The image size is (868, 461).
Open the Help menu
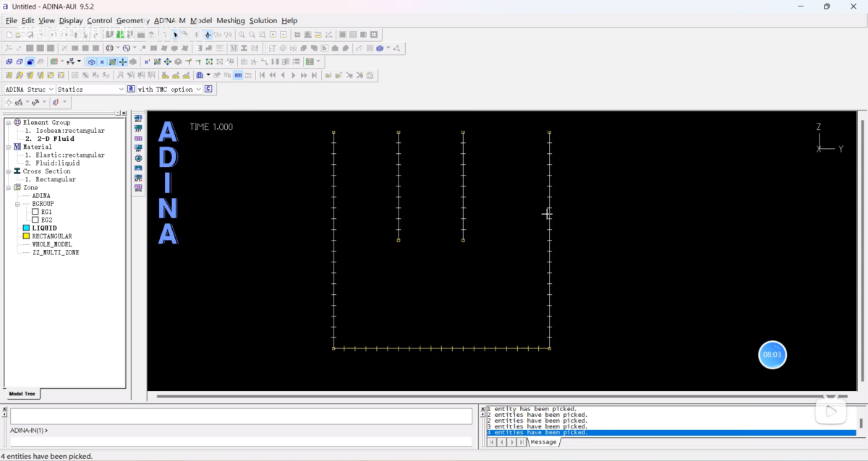point(289,20)
